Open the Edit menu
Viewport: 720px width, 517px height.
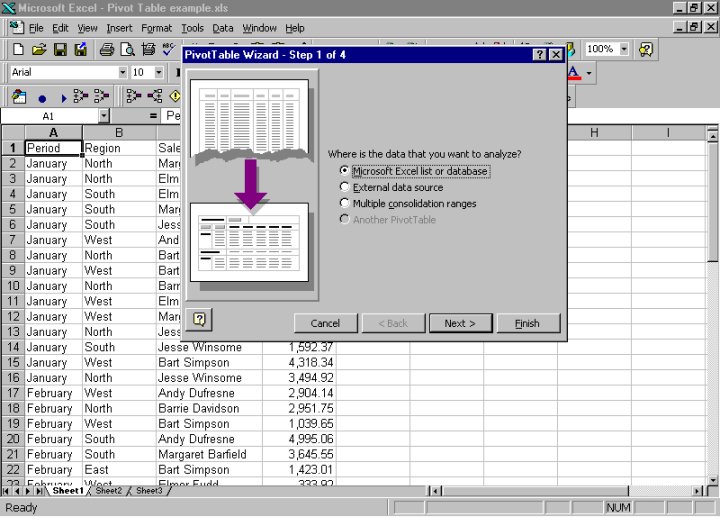click(x=60, y=28)
